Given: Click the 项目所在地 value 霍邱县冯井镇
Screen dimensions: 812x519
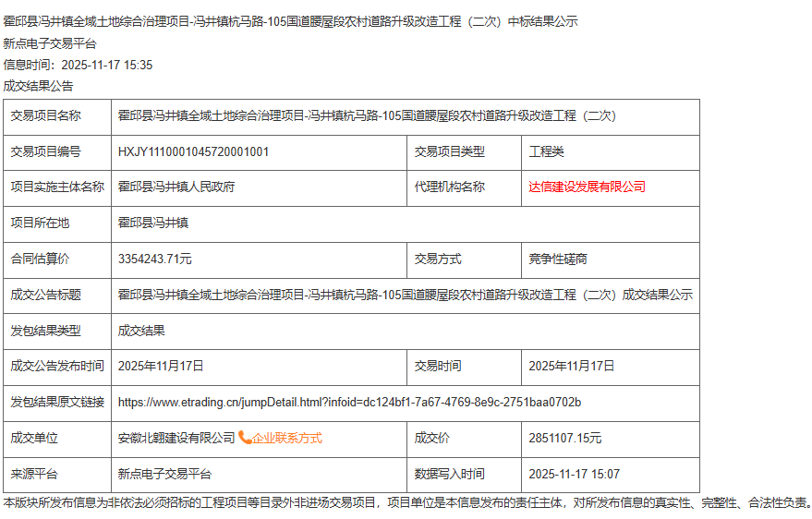Looking at the screenshot, I should coord(153,223).
